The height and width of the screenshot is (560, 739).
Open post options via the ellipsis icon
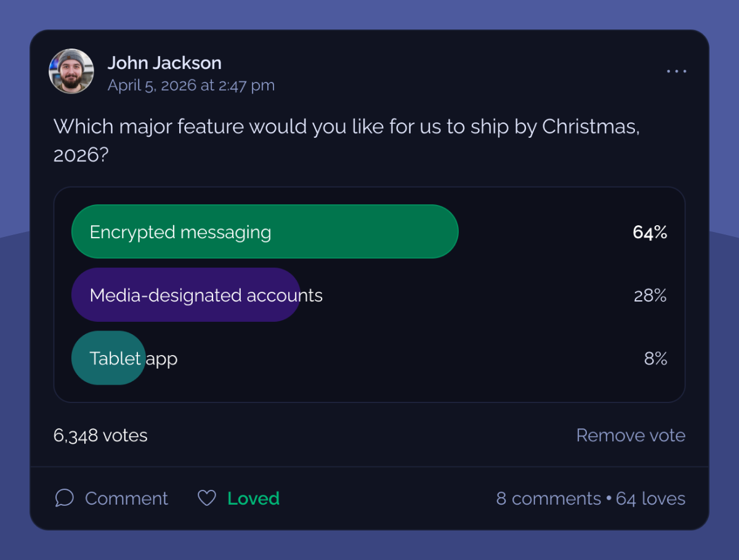(x=676, y=71)
